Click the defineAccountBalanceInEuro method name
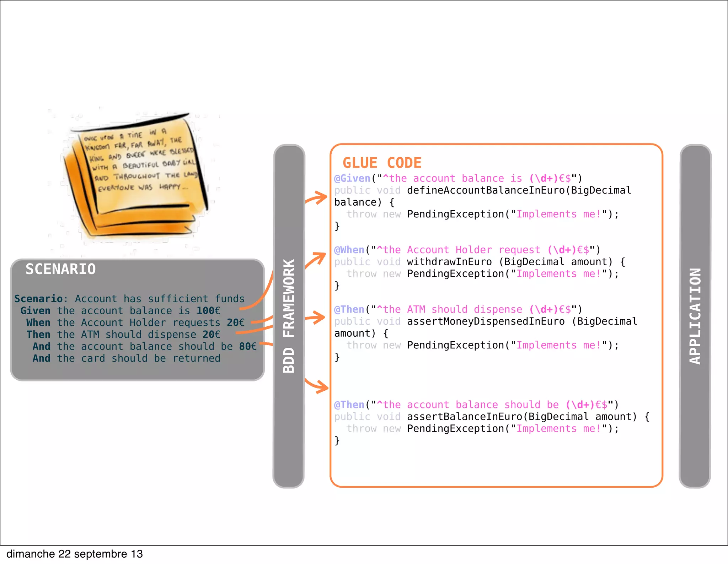Viewport: 728px width, 564px height. 486,190
